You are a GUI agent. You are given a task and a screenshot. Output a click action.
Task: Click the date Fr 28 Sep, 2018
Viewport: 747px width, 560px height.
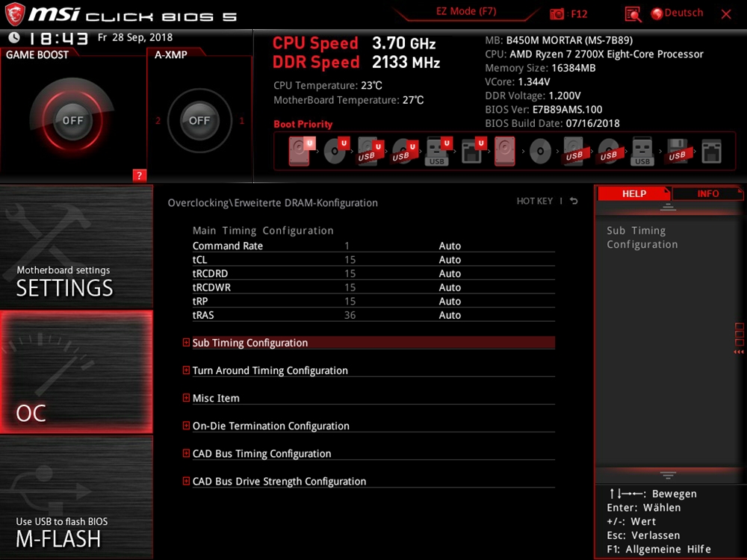click(135, 37)
